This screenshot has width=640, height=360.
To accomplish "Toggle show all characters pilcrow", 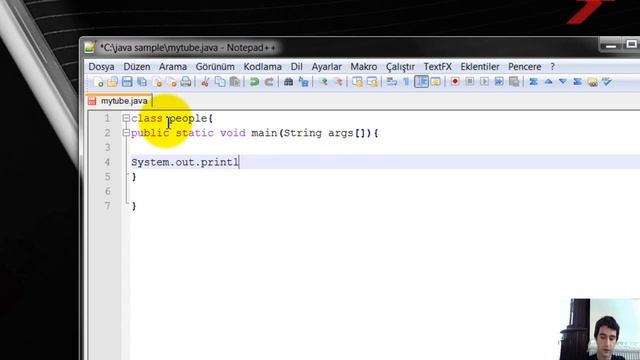I will pos(406,82).
